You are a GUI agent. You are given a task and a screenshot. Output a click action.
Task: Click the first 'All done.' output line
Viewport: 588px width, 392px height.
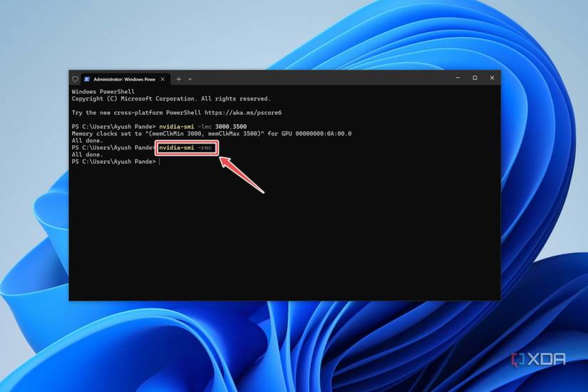(x=87, y=140)
